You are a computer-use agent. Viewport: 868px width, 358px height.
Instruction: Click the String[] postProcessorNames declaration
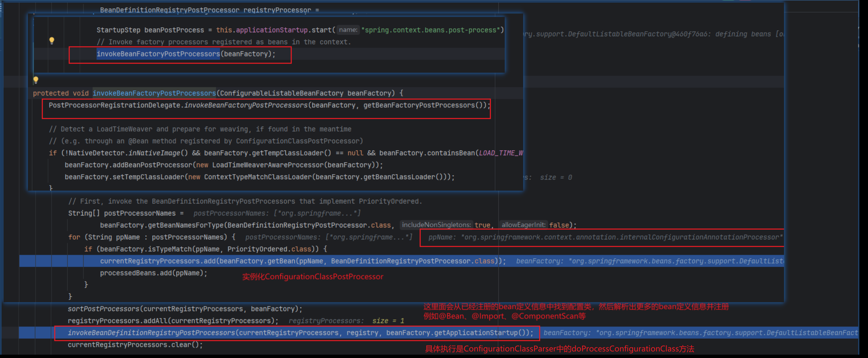[126, 213]
